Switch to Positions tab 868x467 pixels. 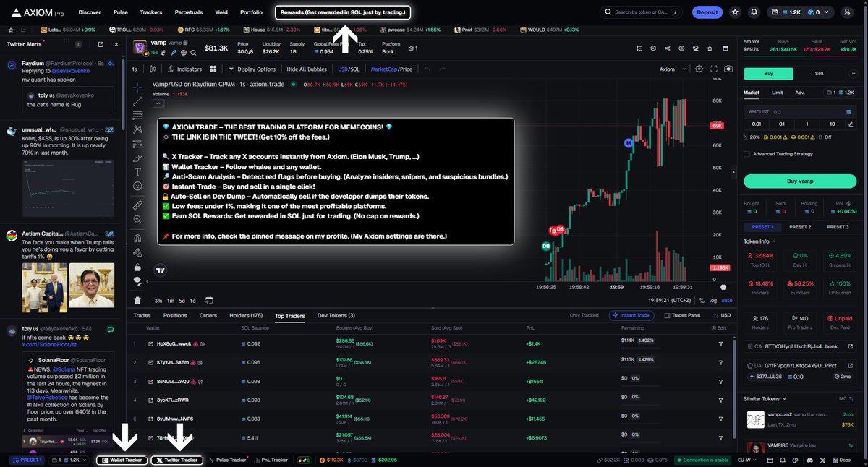(x=175, y=315)
